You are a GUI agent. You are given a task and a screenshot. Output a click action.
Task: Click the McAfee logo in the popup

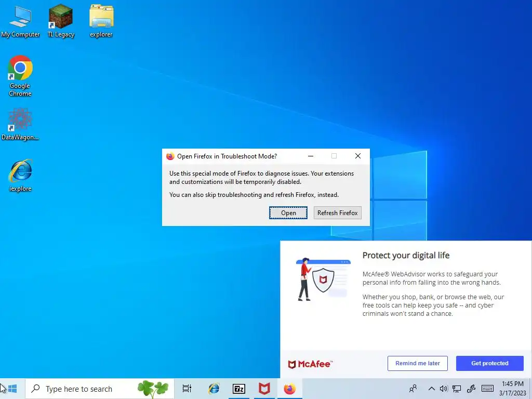(x=310, y=364)
